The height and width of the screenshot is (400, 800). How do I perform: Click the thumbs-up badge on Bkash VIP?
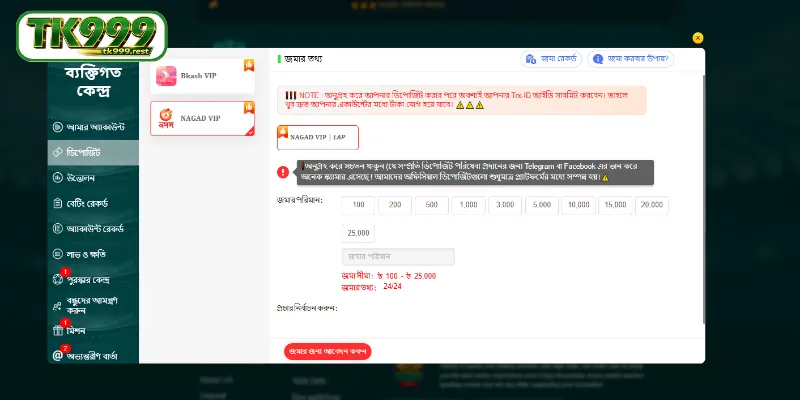249,65
